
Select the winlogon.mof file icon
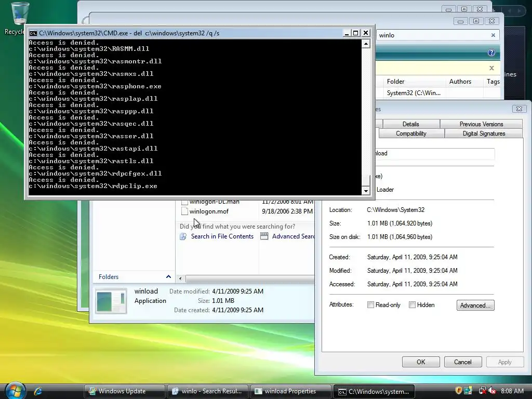tap(184, 211)
